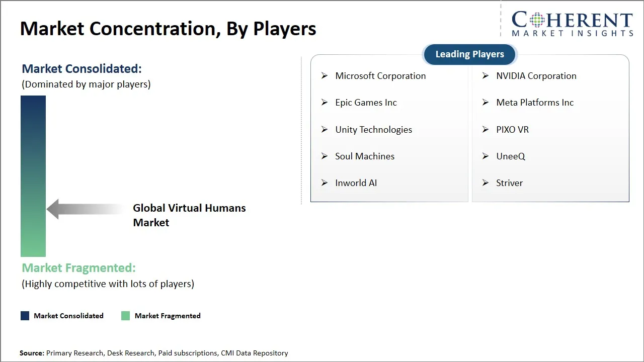The height and width of the screenshot is (362, 644).
Task: Select the chevron bullet beside Soul Machines
Action: 325,156
